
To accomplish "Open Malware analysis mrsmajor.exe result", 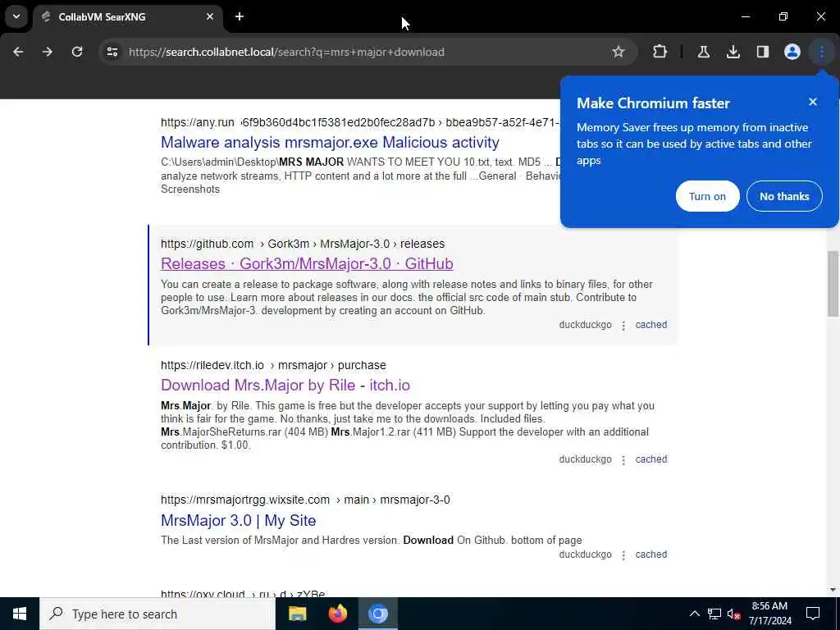I will pyautogui.click(x=330, y=143).
